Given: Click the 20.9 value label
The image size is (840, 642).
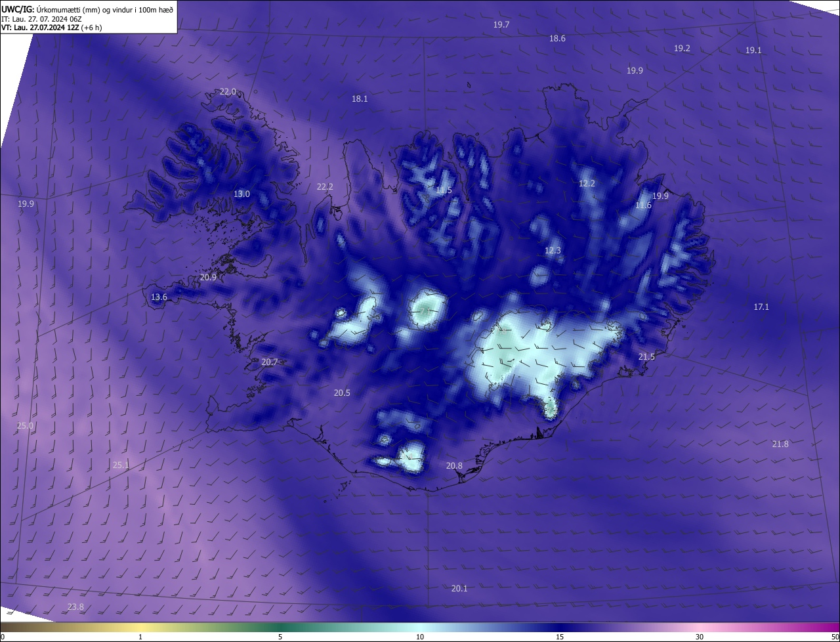Looking at the screenshot, I should [208, 278].
